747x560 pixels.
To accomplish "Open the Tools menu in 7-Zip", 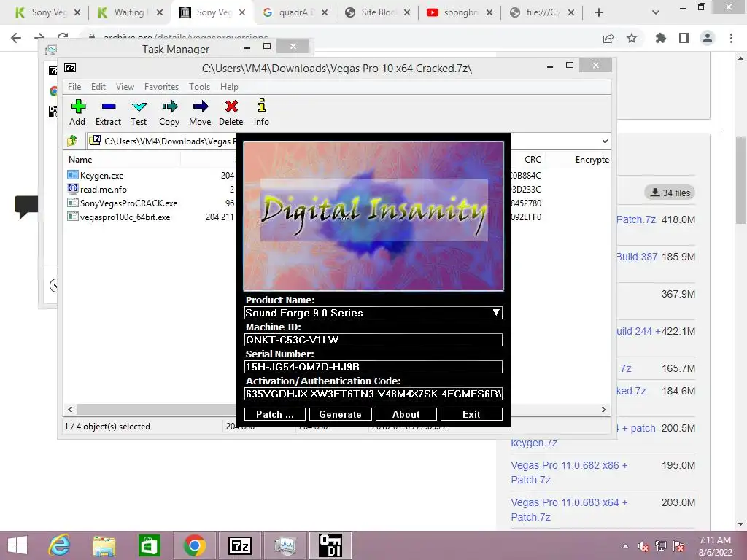I will point(199,87).
